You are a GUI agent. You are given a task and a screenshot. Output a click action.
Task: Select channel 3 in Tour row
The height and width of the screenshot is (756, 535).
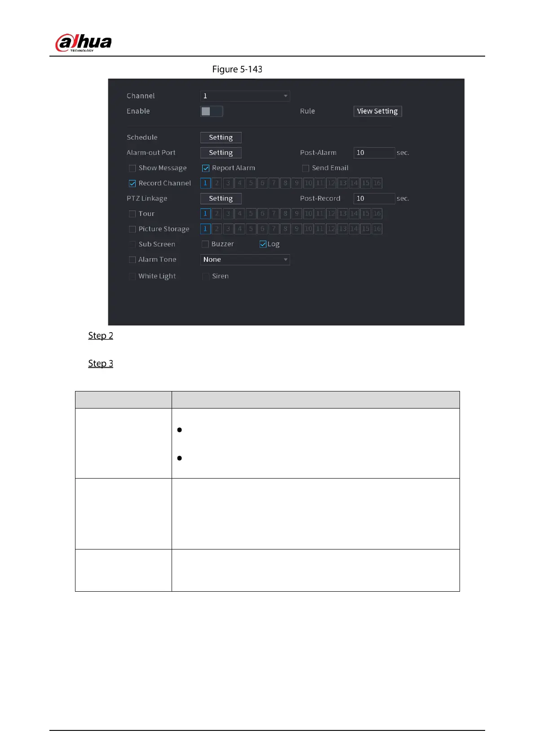point(228,214)
